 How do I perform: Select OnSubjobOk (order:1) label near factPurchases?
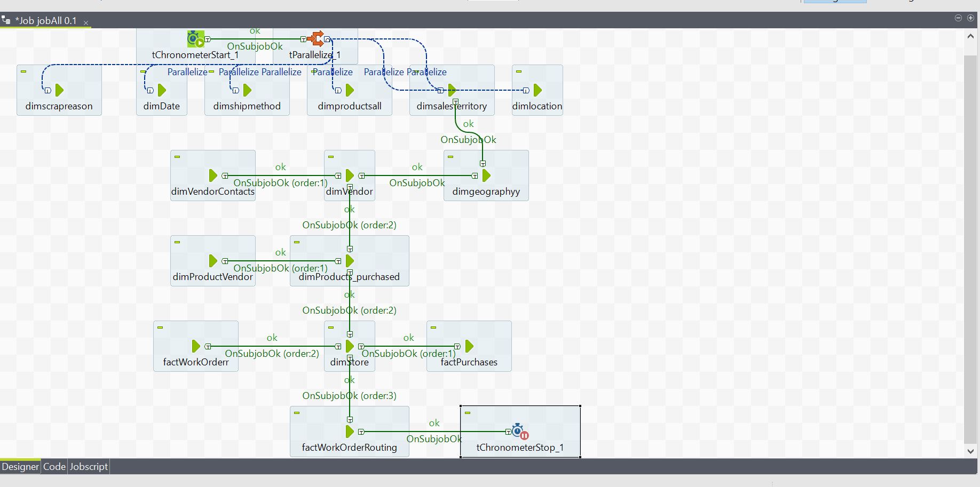[x=409, y=354]
